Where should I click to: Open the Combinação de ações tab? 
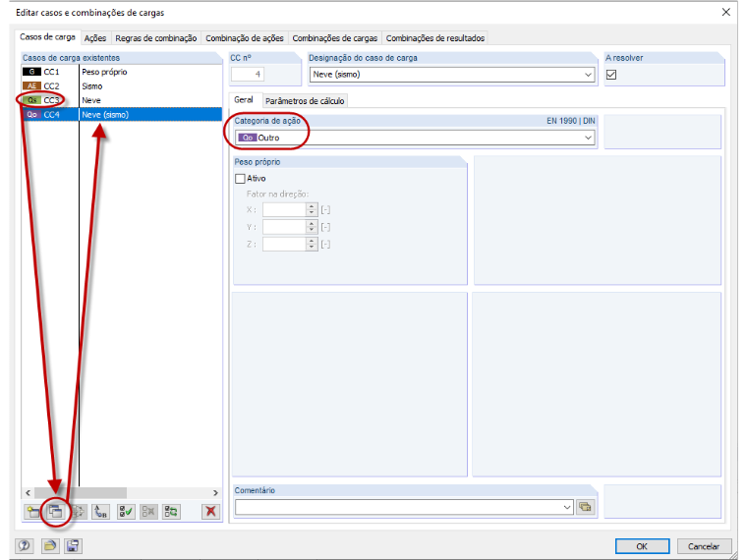click(245, 38)
